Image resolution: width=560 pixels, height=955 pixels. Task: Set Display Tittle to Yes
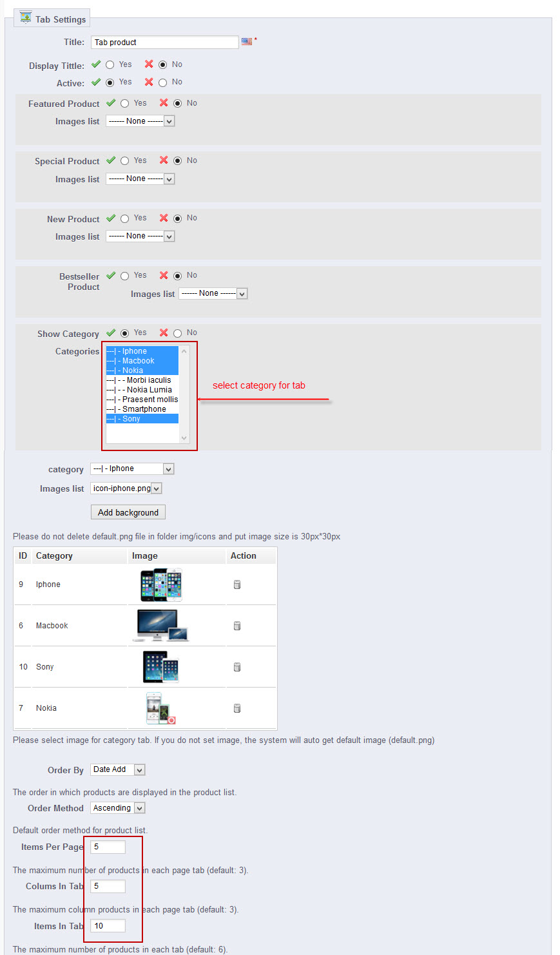point(110,64)
